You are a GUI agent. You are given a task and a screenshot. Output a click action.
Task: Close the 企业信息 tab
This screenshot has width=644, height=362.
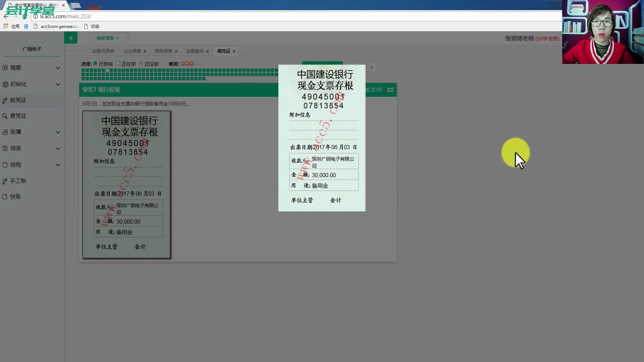pos(145,51)
